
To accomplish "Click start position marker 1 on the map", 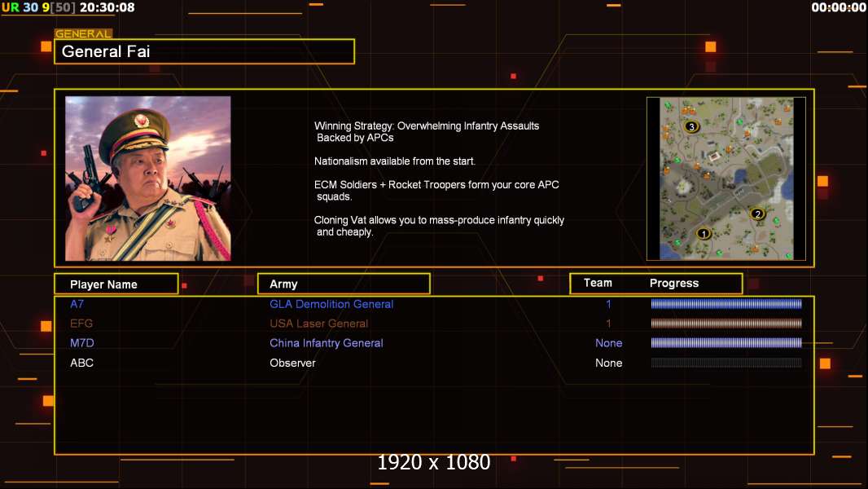I will click(x=703, y=234).
